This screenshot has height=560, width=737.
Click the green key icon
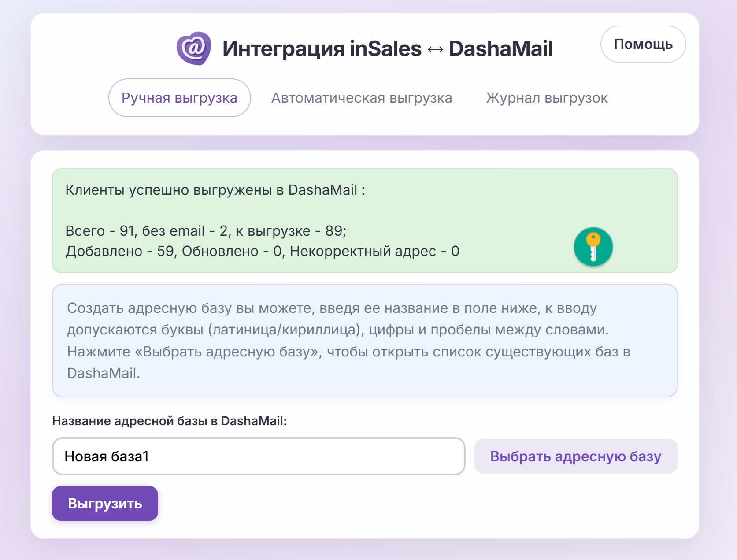(x=593, y=247)
